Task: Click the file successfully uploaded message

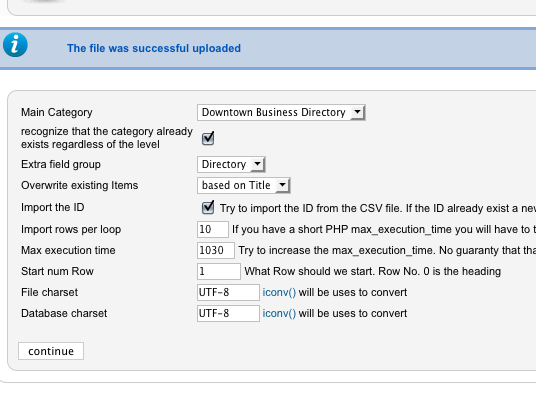Action: pos(154,48)
